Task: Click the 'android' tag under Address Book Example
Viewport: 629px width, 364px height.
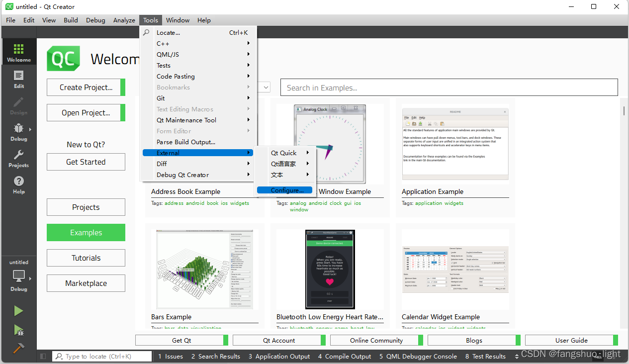Action: [x=195, y=203]
